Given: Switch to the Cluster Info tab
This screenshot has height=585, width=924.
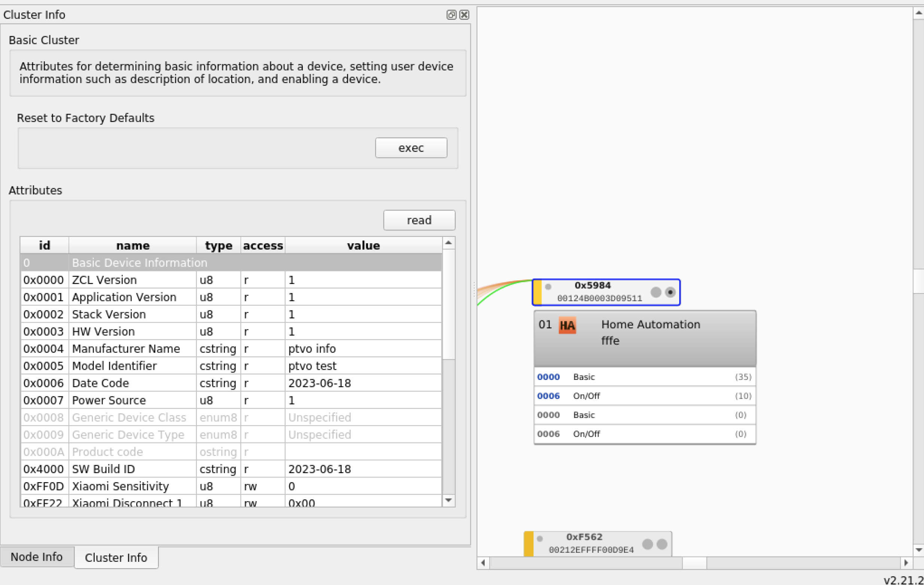Looking at the screenshot, I should point(116,557).
